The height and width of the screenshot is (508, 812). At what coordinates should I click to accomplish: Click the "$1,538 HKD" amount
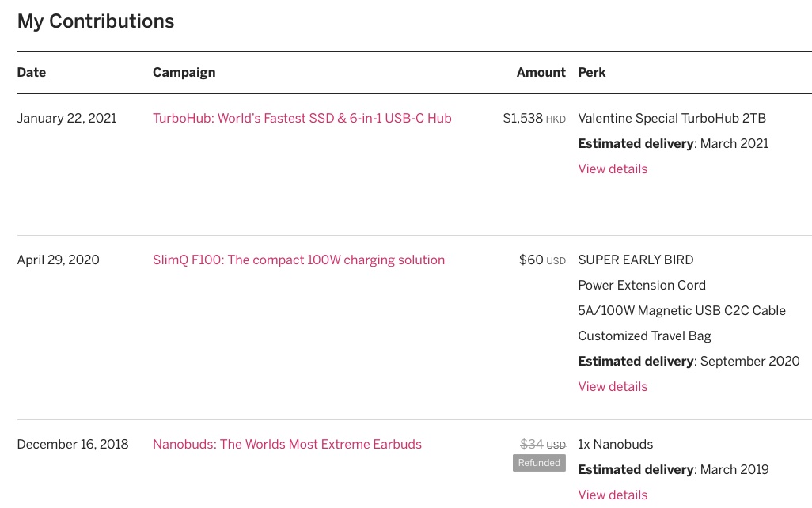[x=534, y=118]
